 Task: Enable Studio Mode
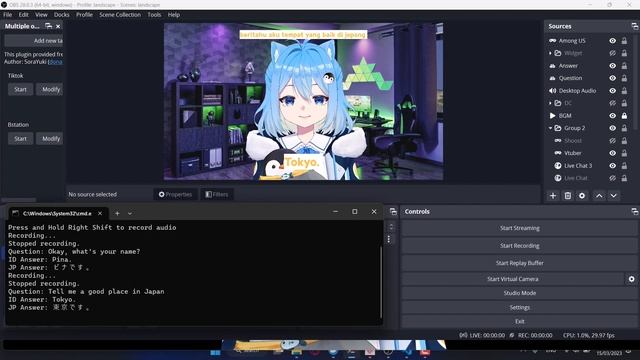point(519,293)
